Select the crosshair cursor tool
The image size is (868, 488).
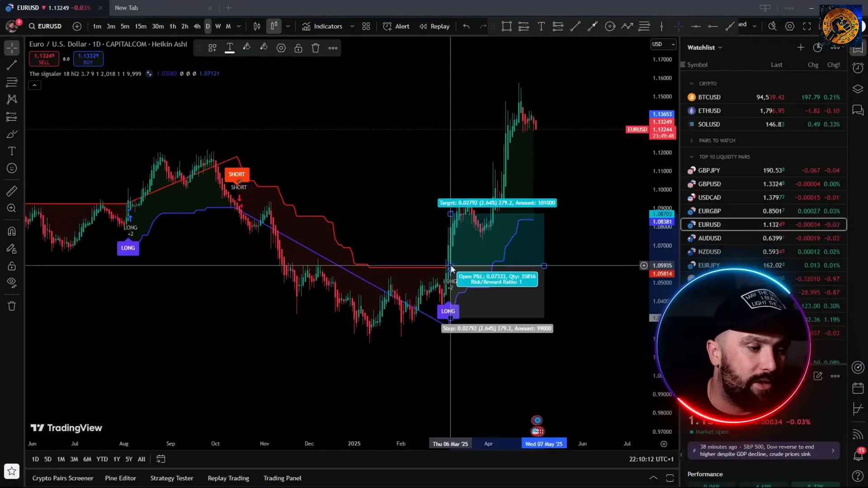pos(12,47)
